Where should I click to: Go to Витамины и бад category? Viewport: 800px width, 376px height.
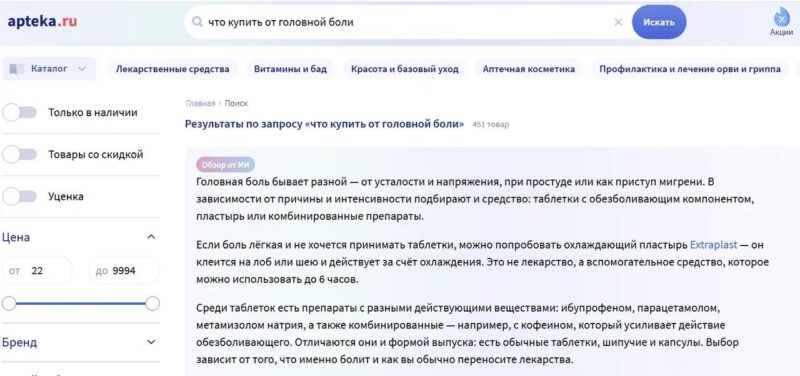tap(290, 69)
